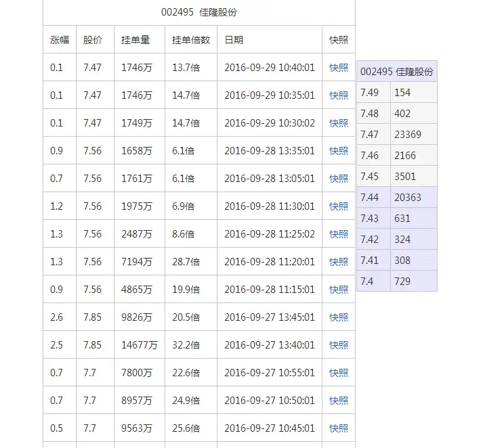Open 快照 link for 2016-09-27 13:45:01

point(339,317)
